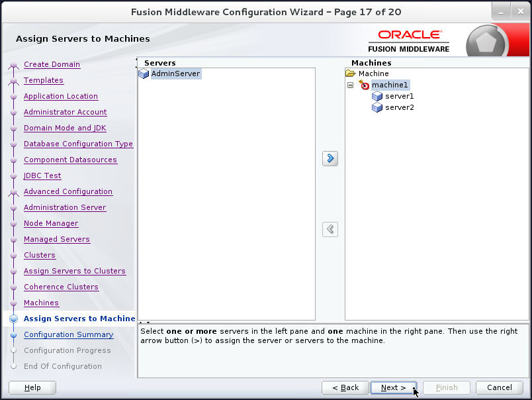This screenshot has height=400, width=532.
Task: Click the right arrow to assign server
Action: [x=330, y=158]
